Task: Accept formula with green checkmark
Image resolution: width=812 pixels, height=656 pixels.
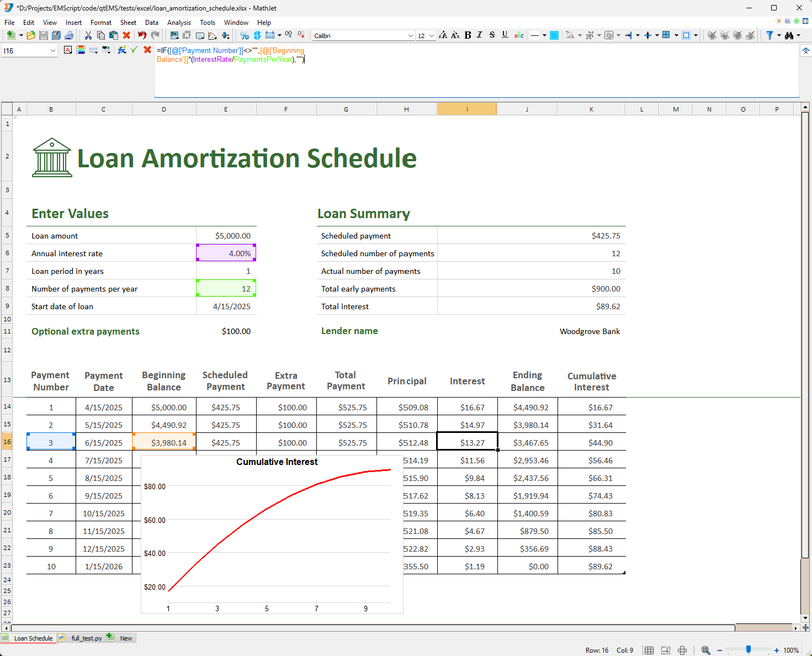Action: (x=134, y=50)
